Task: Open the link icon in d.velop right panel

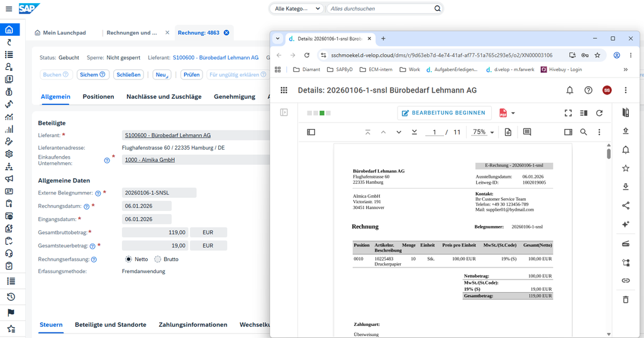Action: click(626, 281)
